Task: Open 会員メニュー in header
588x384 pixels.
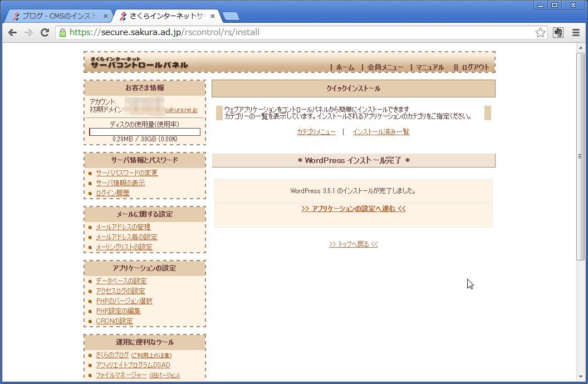Action: pyautogui.click(x=385, y=67)
